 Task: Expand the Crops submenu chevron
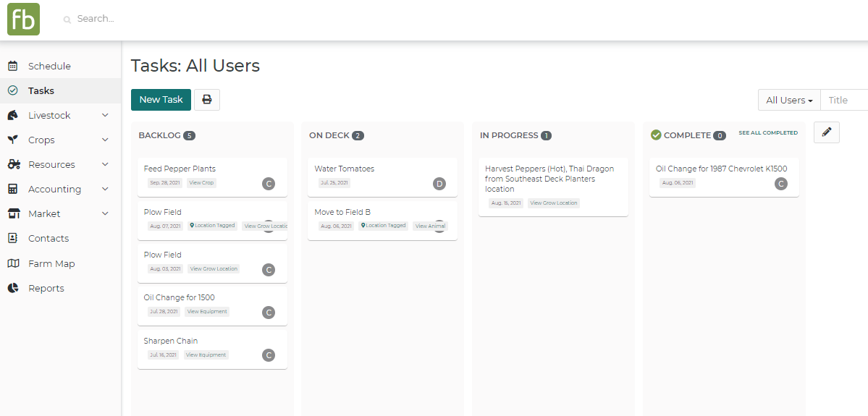tap(105, 140)
